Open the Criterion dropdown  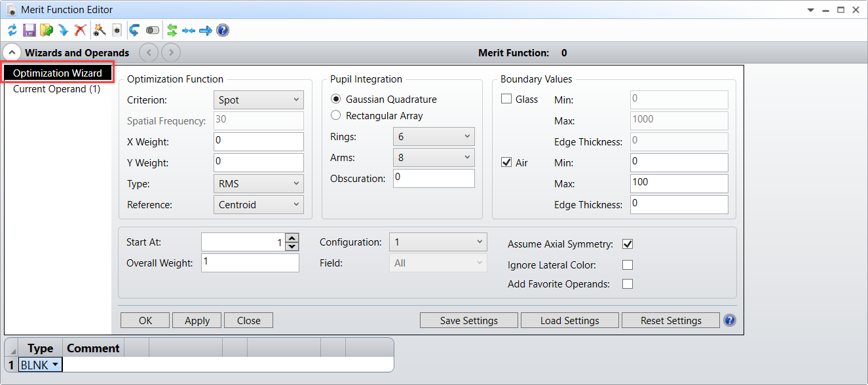[259, 100]
